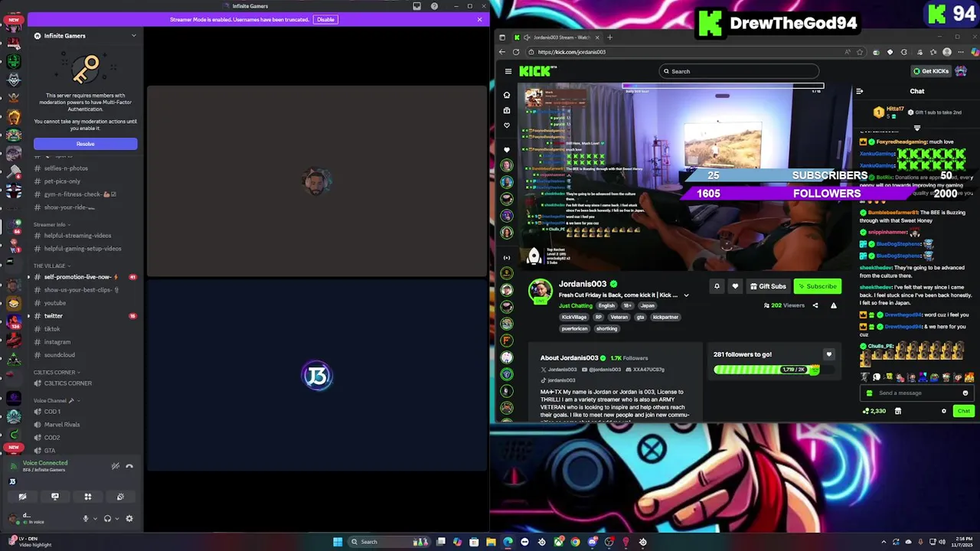Viewport: 980px width, 551px height.
Task: Refresh the Kick browser page
Action: tap(516, 52)
